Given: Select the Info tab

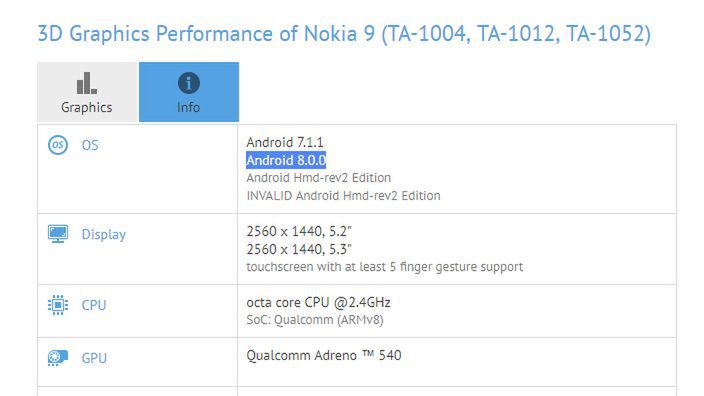Looking at the screenshot, I should [189, 92].
